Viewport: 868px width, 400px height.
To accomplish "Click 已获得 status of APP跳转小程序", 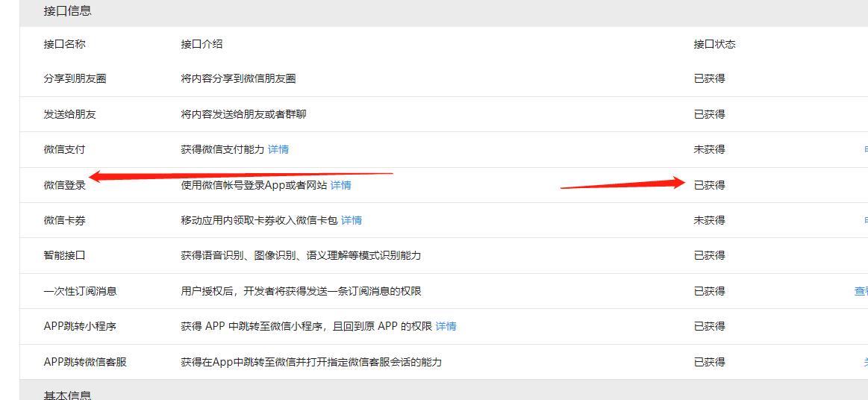I will click(x=709, y=326).
